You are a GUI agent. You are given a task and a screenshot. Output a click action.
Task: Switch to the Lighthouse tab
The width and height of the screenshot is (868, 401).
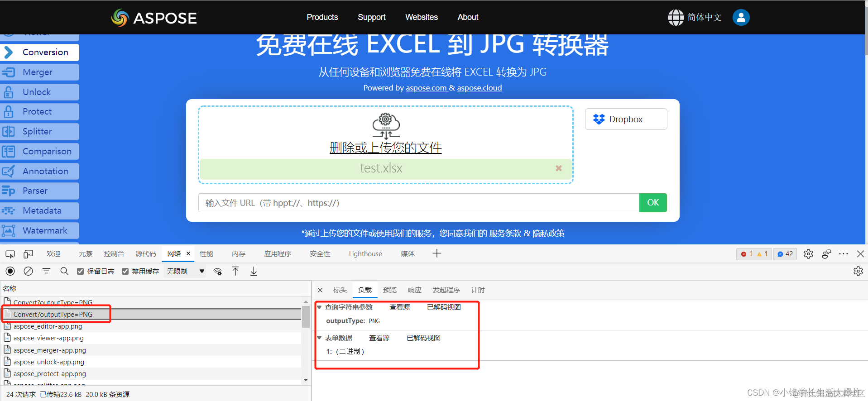tap(365, 254)
